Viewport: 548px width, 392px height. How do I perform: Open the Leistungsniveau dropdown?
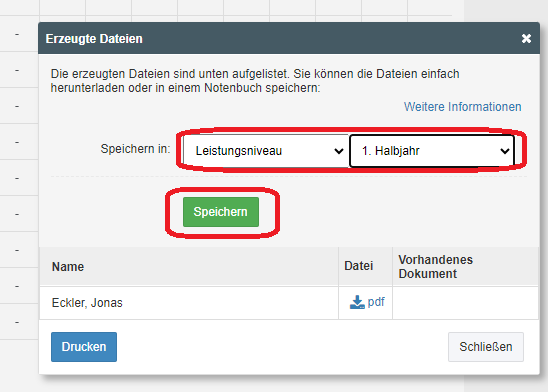266,151
